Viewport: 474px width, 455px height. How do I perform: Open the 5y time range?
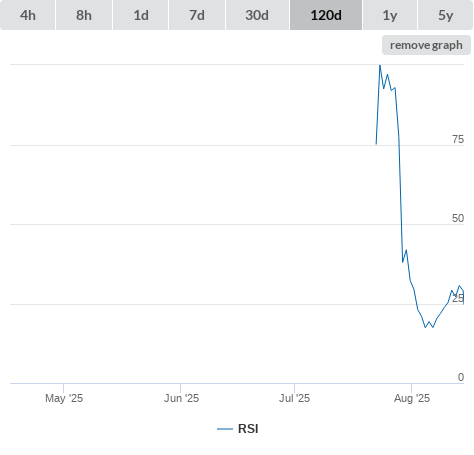click(x=445, y=15)
